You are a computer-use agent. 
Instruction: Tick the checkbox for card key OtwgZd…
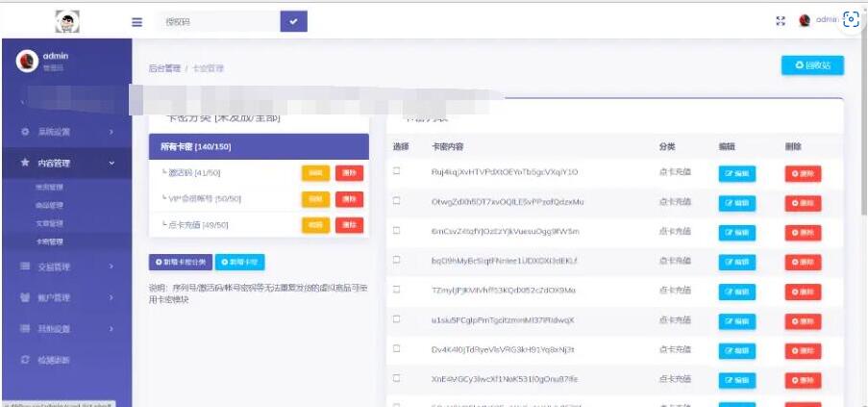(x=396, y=201)
